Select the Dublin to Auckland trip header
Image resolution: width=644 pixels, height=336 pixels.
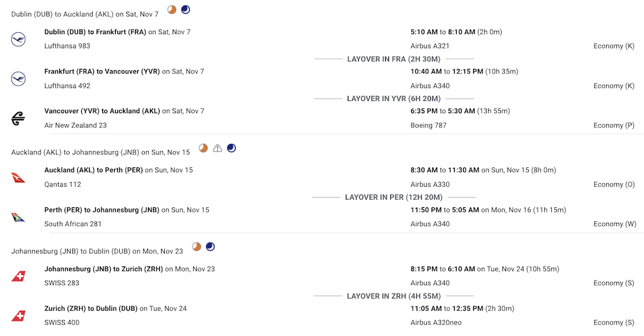(x=84, y=14)
